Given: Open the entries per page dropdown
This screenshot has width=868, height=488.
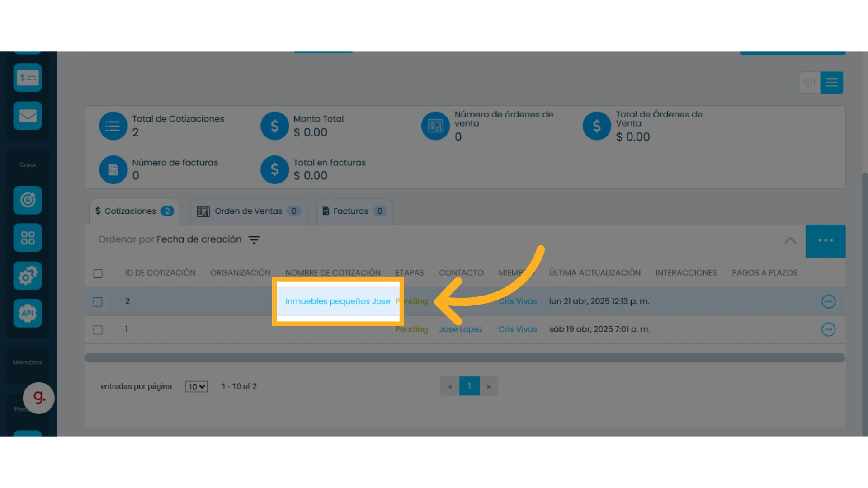Looking at the screenshot, I should 196,387.
